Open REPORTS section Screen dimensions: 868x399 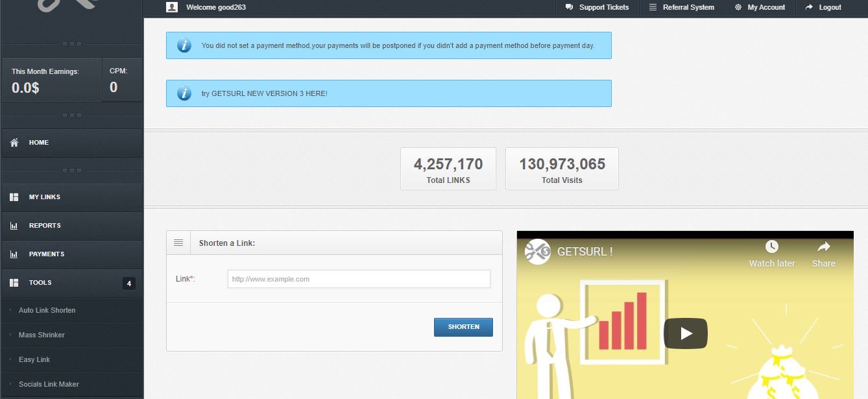[x=72, y=226]
